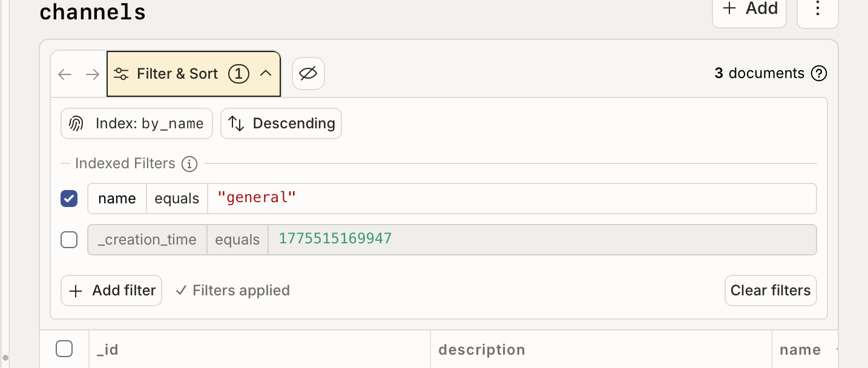Open the Index: by_name selector

137,123
